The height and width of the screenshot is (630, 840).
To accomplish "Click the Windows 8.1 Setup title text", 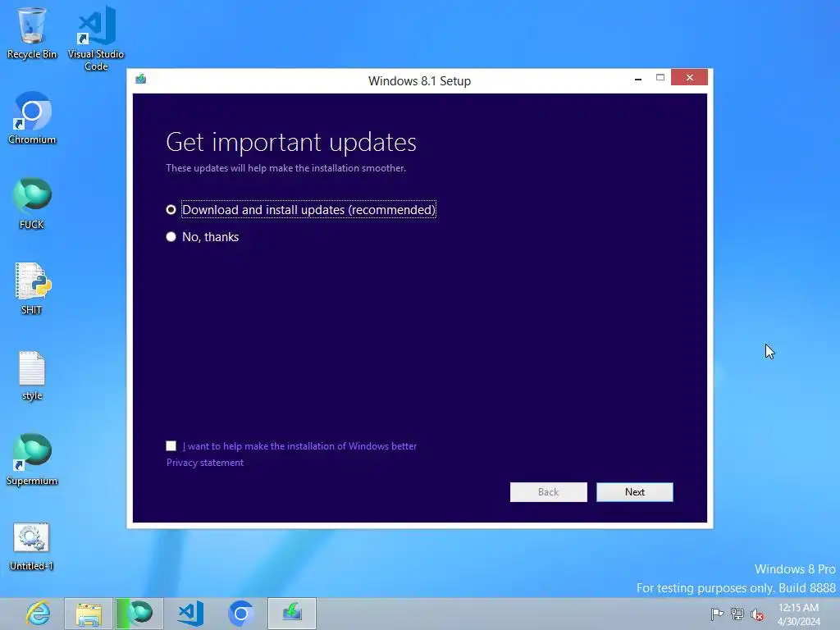I will pos(419,81).
